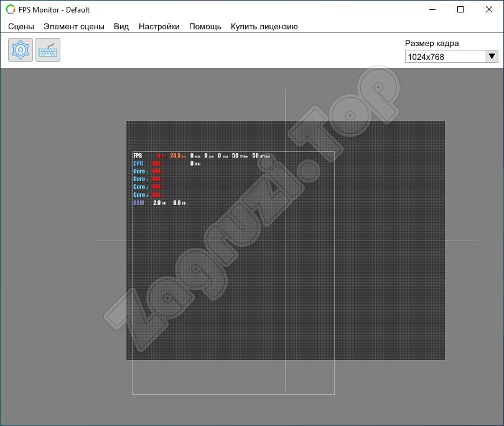Screen dimensions: 504x426
Task: Click the 8.0 GB RAM total value
Action: [x=179, y=202]
